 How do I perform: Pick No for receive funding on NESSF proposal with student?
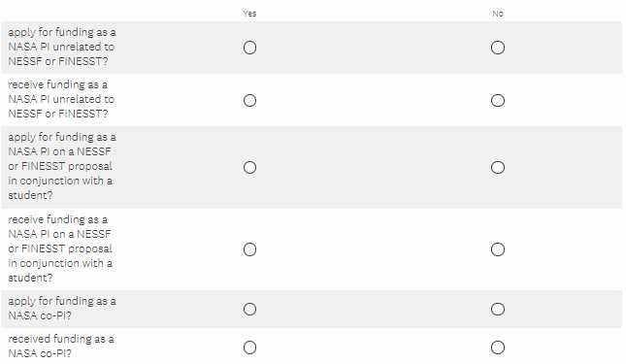click(x=498, y=249)
